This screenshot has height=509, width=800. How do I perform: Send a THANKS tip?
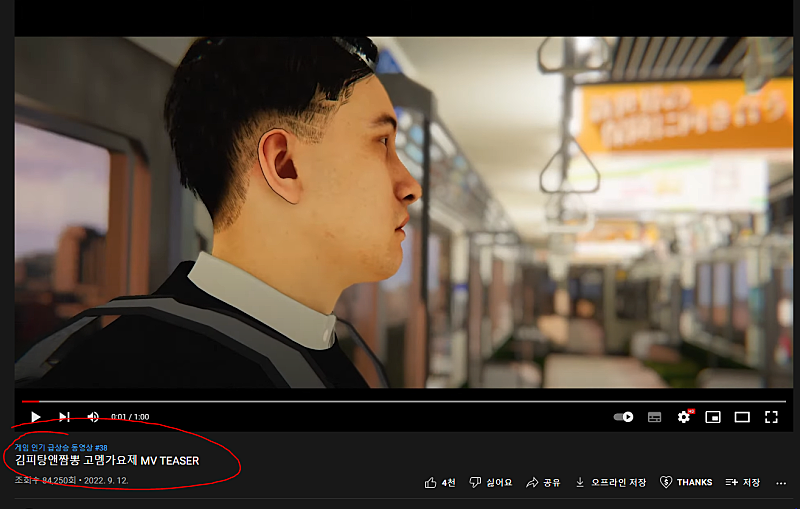point(686,482)
